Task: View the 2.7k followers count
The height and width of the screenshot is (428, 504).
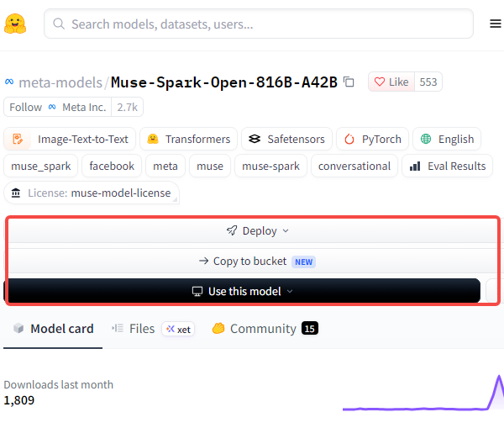Action: coord(128,107)
